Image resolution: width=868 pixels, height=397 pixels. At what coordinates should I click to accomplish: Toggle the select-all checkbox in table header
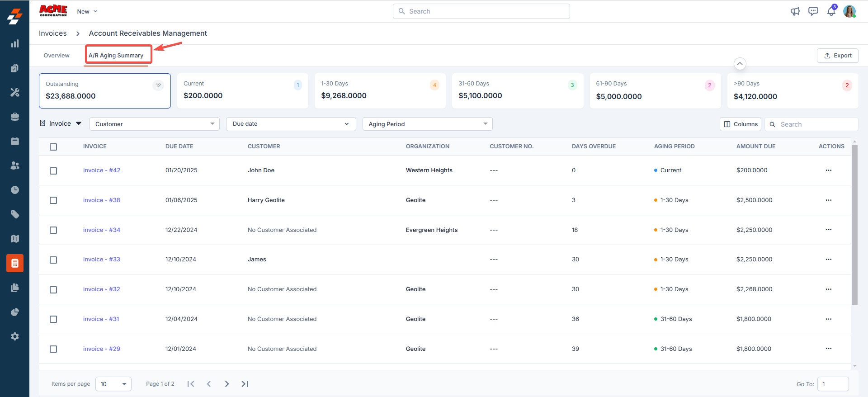tap(53, 147)
